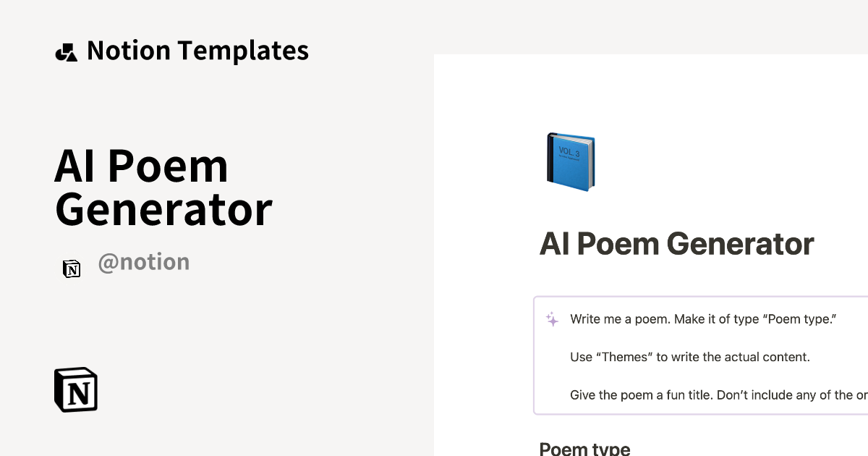The width and height of the screenshot is (868, 456).
Task: Click the large Notion cube logo
Action: coord(76,389)
